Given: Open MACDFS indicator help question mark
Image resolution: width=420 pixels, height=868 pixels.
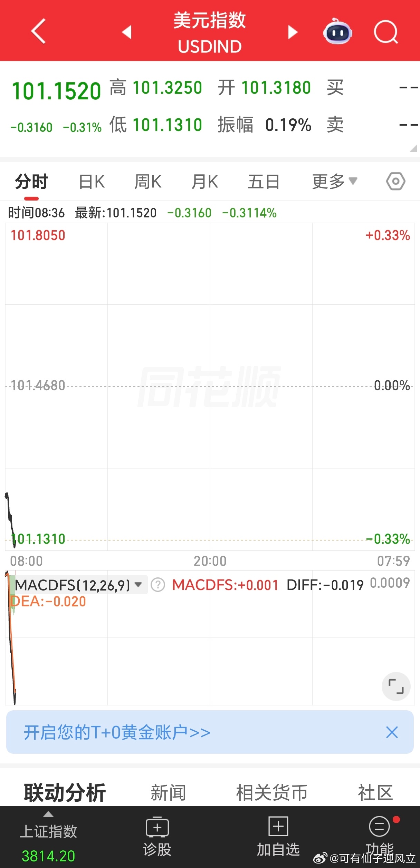Looking at the screenshot, I should 158,585.
